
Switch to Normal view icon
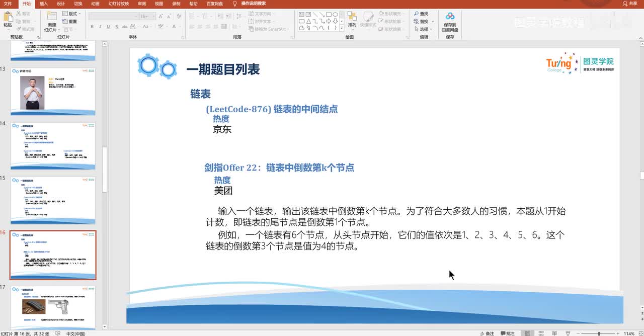pos(527,333)
